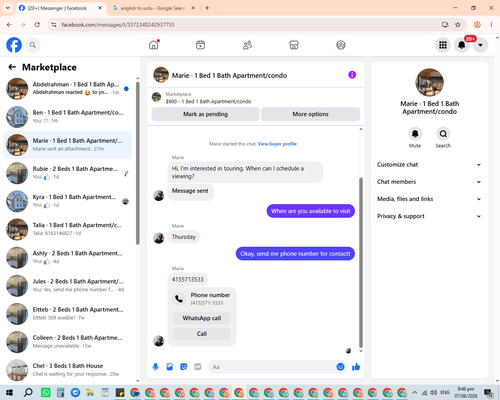The width and height of the screenshot is (500, 400).
Task: Open a new browser tab
Action: pyautogui.click(x=207, y=8)
